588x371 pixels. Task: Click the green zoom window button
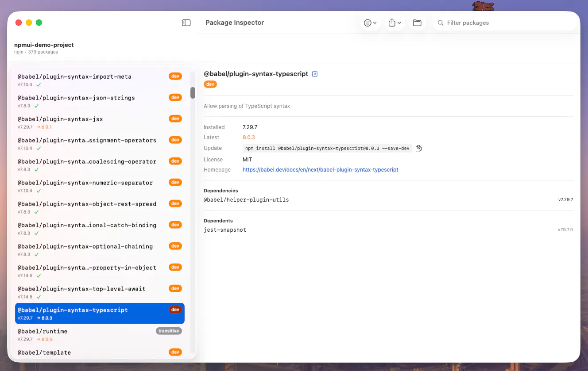[x=39, y=23]
